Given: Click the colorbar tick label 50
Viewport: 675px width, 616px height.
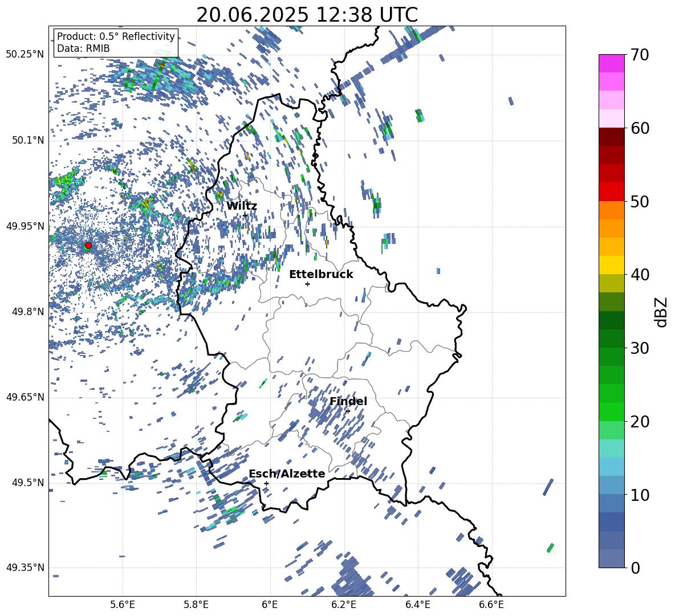Looking at the screenshot, I should point(640,201).
